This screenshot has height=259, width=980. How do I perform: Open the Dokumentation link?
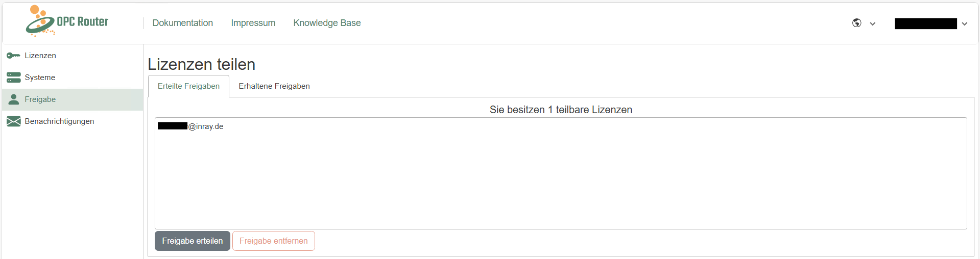182,23
